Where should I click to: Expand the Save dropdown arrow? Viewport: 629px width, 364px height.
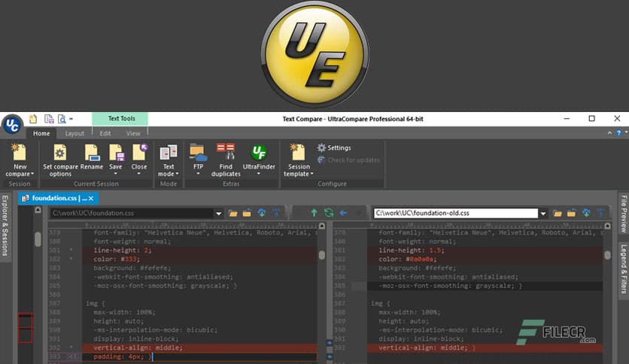[116, 174]
